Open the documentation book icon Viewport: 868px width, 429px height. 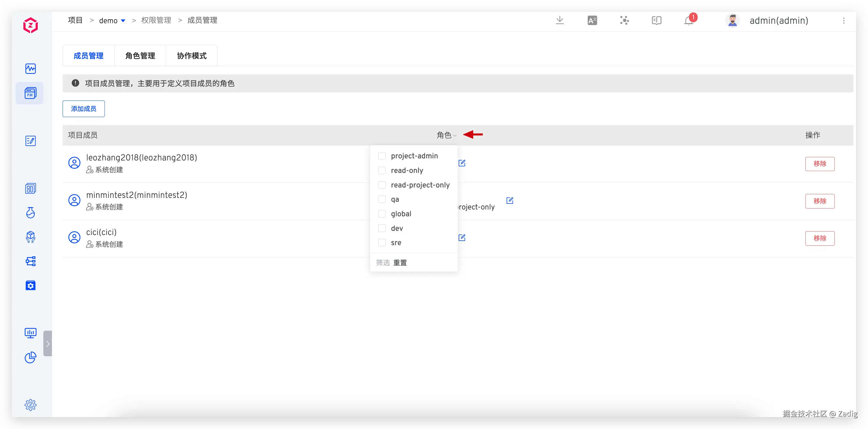(x=656, y=20)
